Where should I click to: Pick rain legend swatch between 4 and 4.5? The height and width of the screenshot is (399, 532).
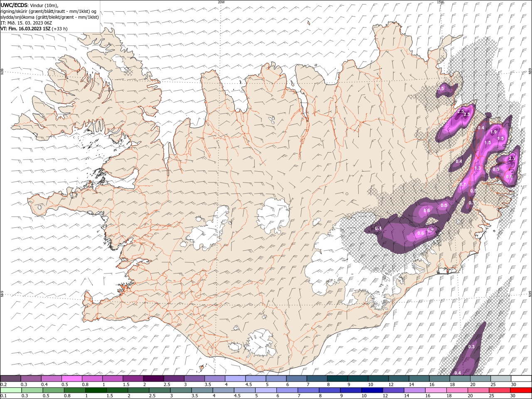[x=223, y=390]
